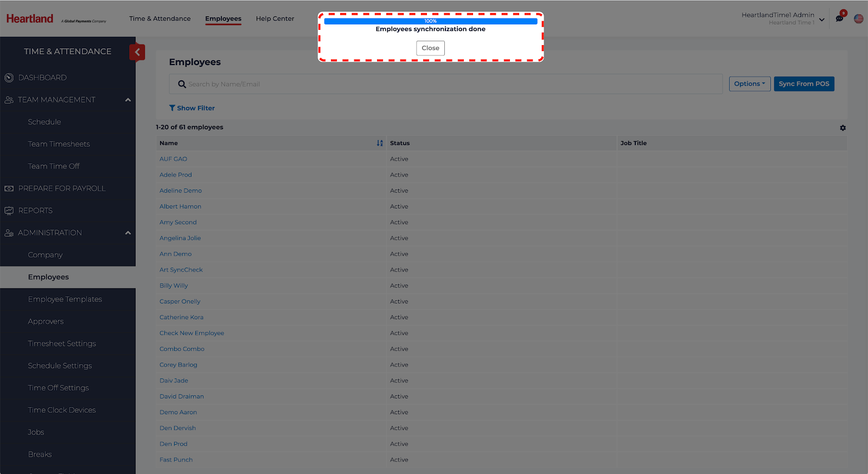Image resolution: width=868 pixels, height=474 pixels.
Task: Click the Prepare for Payroll money icon
Action: [9, 188]
